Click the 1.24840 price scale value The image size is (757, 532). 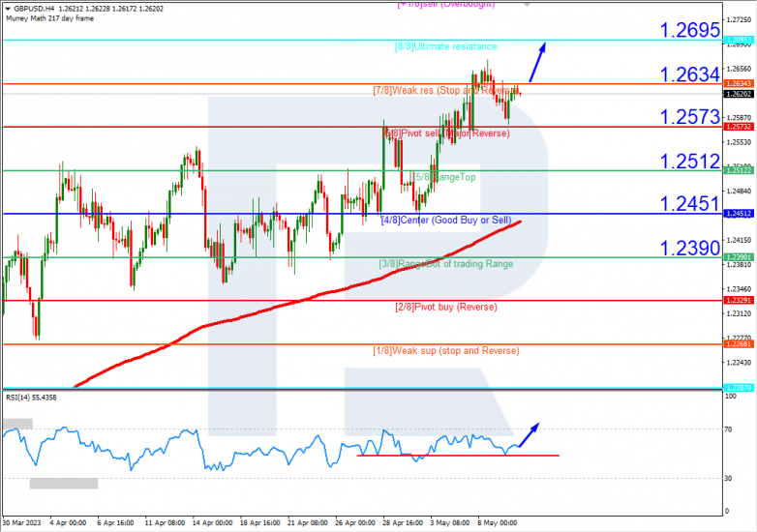pos(740,191)
